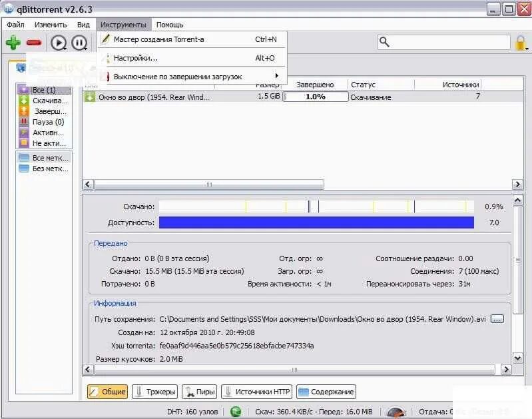Switch to the Пиры tab
Image resolution: width=532 pixels, height=419 pixels.
[x=200, y=392]
